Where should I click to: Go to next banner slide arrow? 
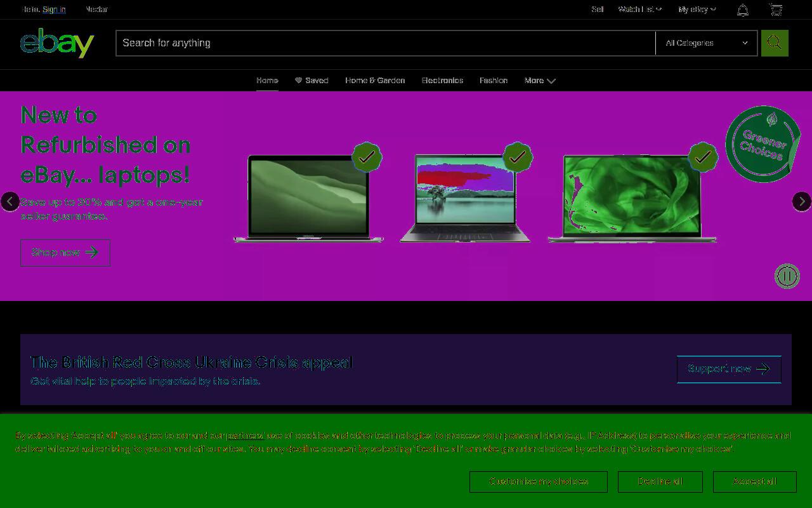coord(802,201)
